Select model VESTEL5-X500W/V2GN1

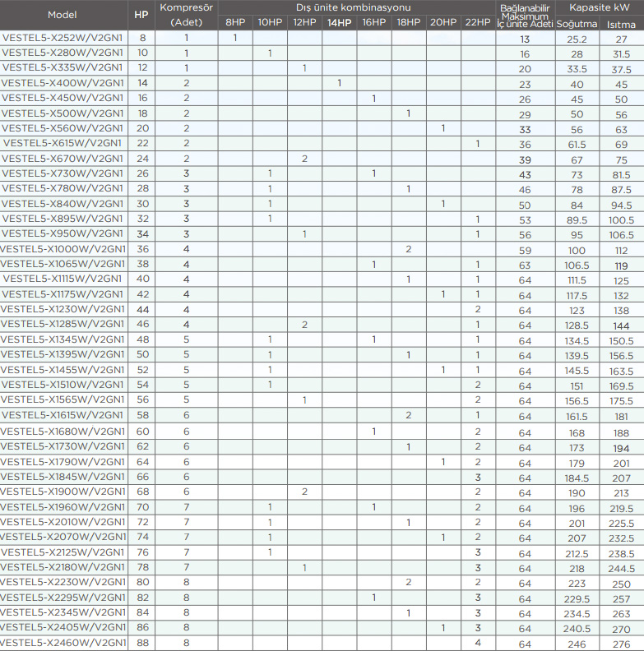(x=63, y=113)
